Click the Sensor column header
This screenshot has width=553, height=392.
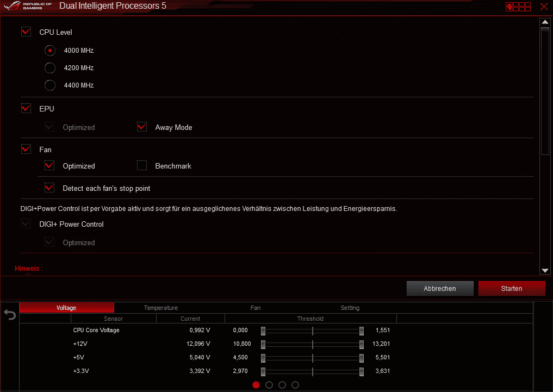click(113, 319)
